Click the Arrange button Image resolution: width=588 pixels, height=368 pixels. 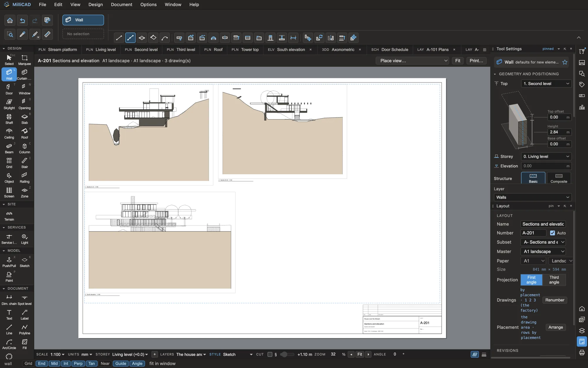[x=556, y=327]
